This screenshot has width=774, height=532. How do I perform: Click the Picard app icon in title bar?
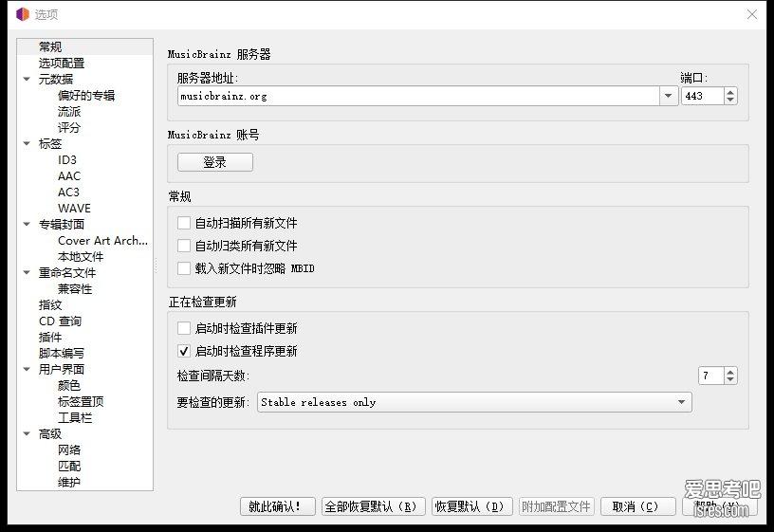coord(22,14)
